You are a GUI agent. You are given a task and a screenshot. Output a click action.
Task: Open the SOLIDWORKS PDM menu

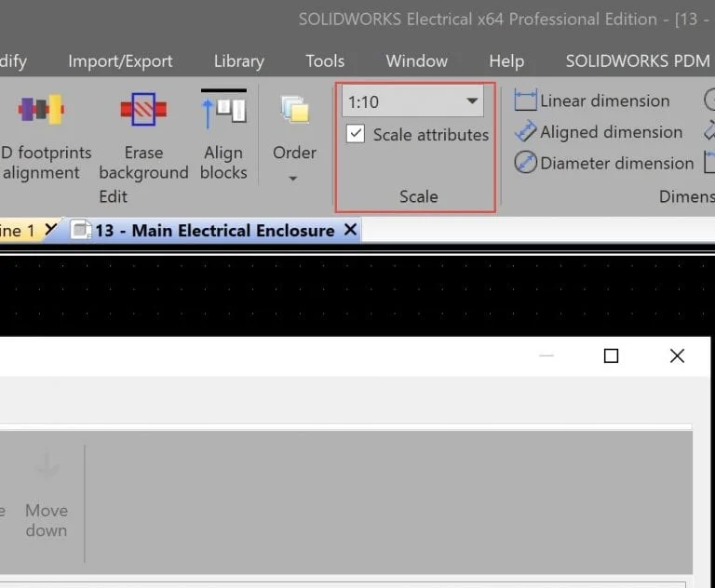click(630, 60)
